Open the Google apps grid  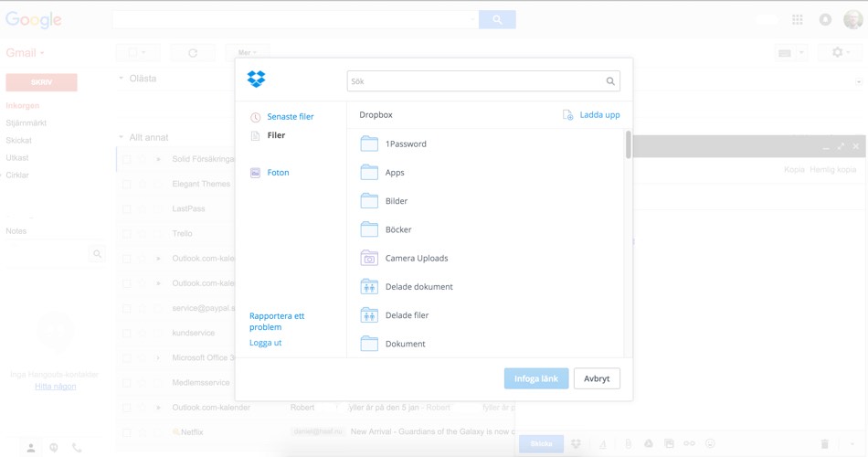pos(797,20)
